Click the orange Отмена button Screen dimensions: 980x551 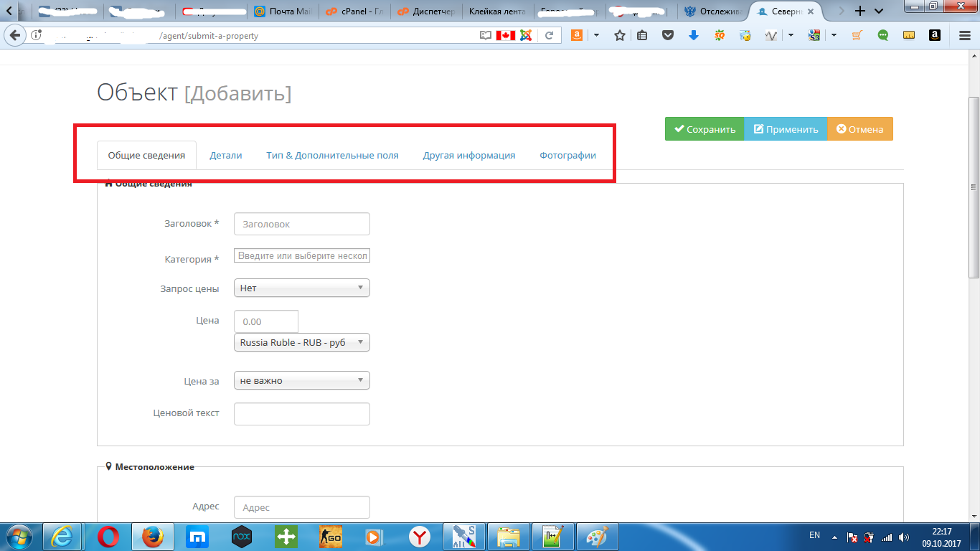click(859, 129)
